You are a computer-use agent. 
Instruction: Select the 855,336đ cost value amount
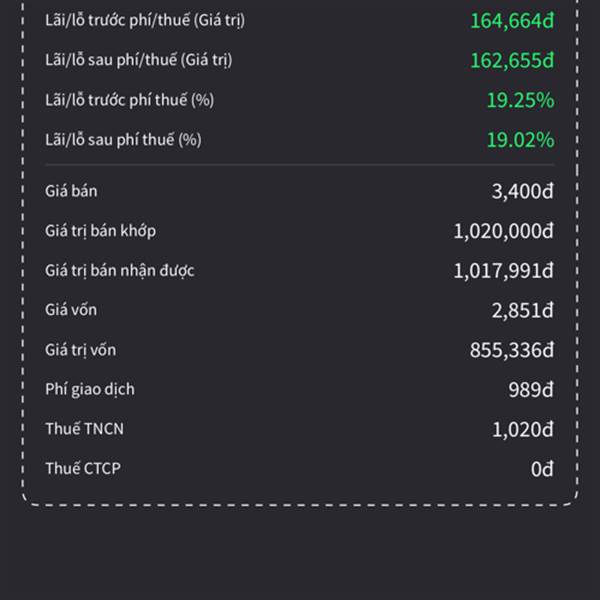pos(511,350)
